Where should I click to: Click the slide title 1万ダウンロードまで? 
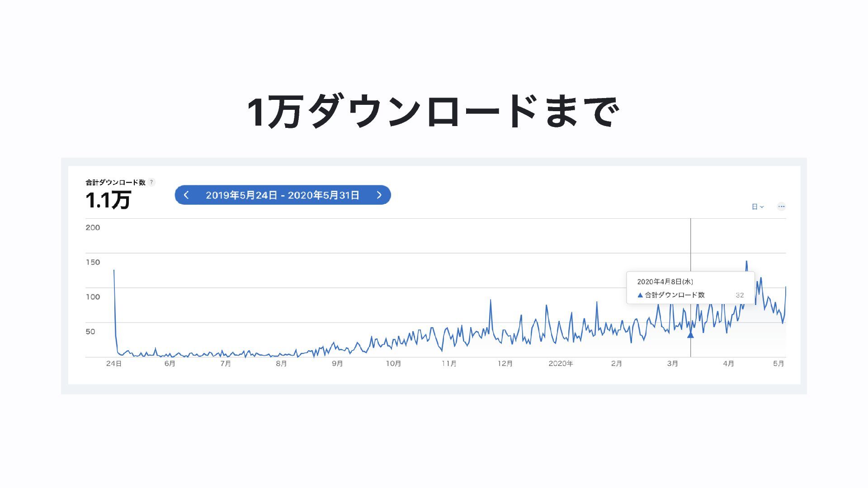pyautogui.click(x=433, y=112)
